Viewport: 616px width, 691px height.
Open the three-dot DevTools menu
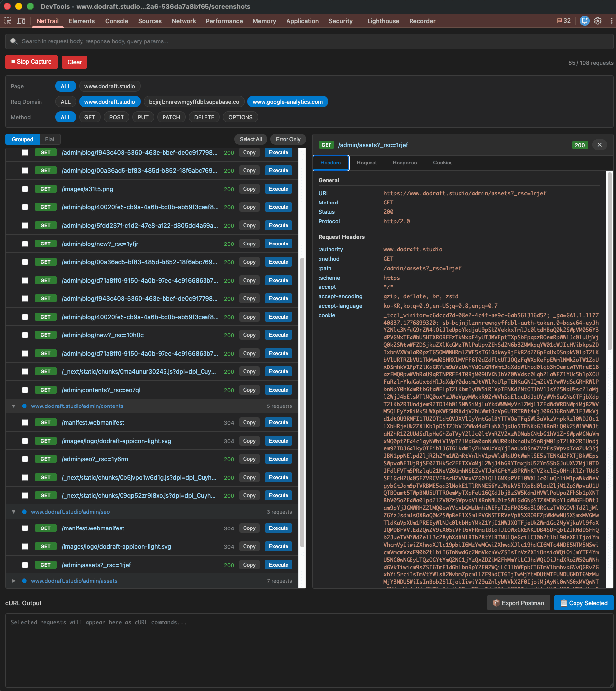(x=611, y=21)
